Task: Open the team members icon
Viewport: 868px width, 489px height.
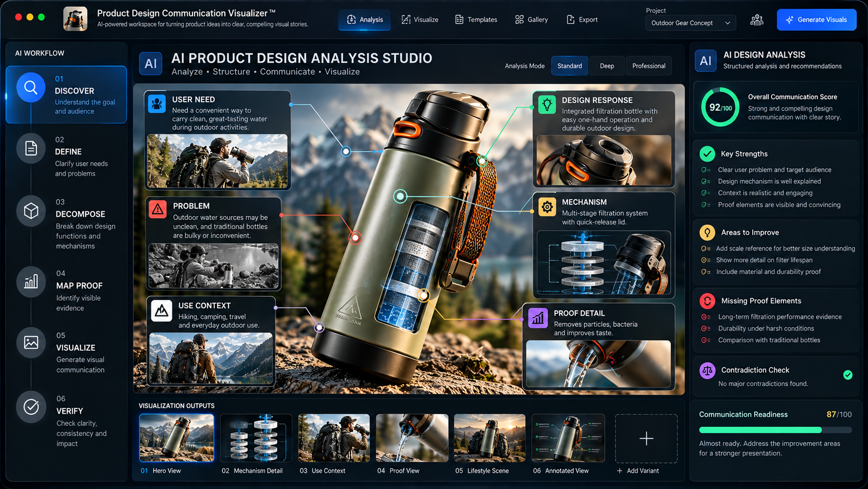Action: [757, 20]
